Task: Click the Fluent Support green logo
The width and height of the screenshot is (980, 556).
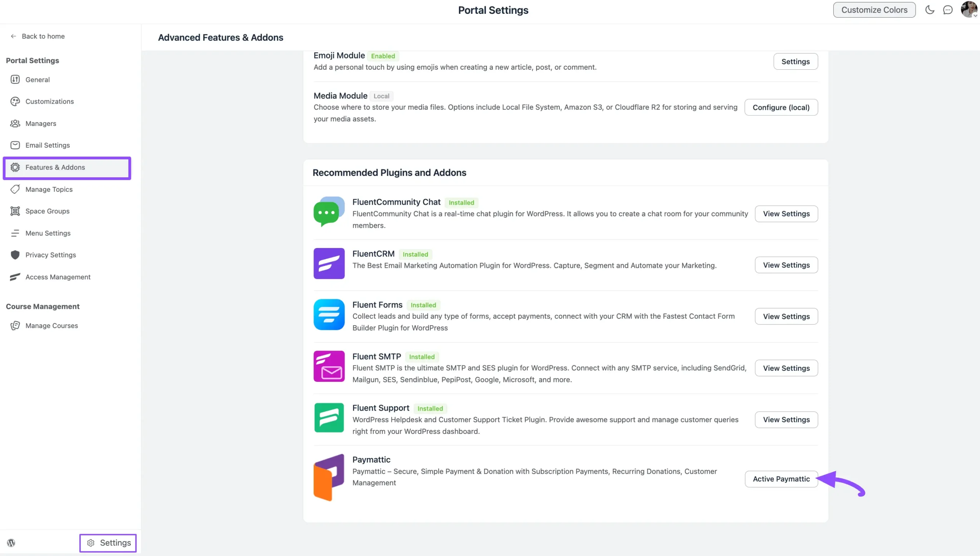Action: point(329,417)
